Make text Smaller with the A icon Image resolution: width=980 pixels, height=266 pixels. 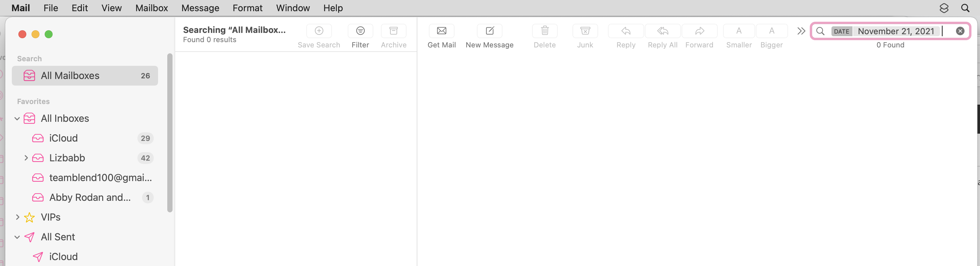[739, 31]
